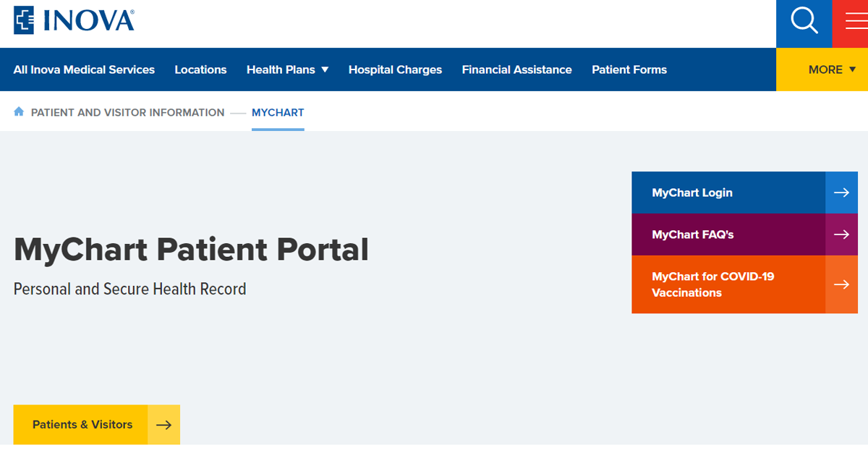Open All Inova Medical Services menu item
The height and width of the screenshot is (456, 868).
point(84,69)
